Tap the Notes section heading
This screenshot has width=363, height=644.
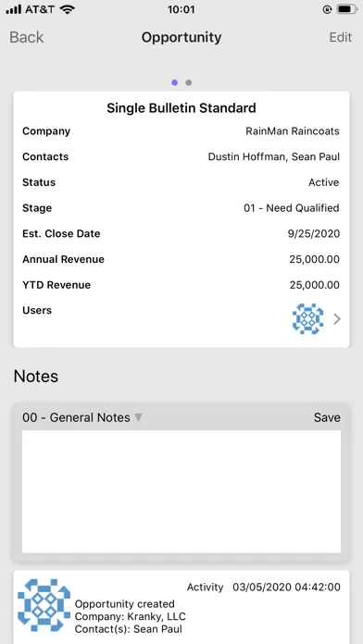click(36, 377)
